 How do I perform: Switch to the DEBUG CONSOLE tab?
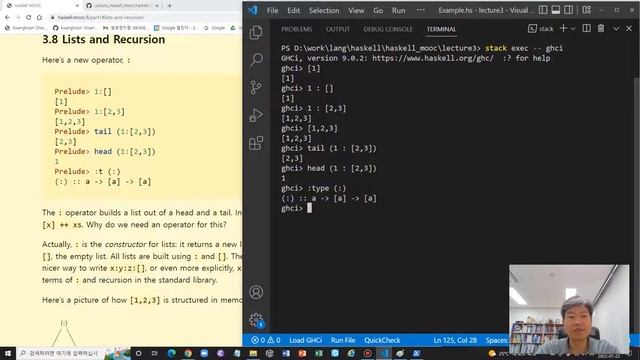coord(388,29)
